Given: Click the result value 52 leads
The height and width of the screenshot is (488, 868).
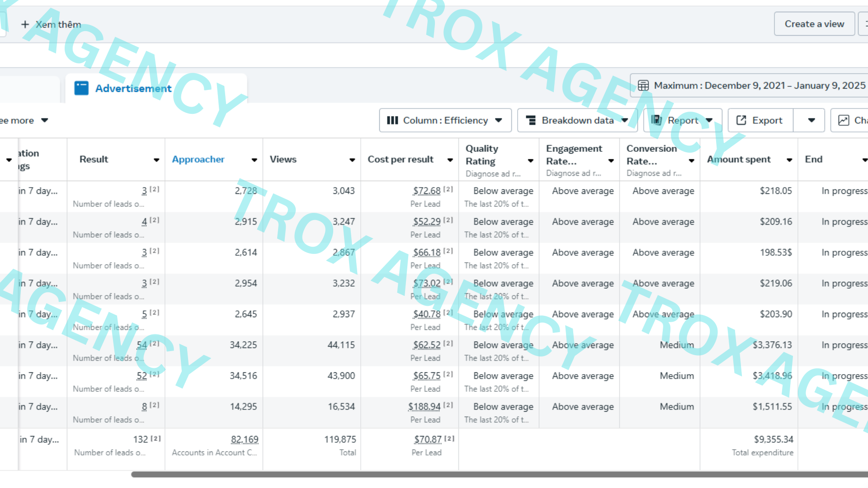Looking at the screenshot, I should click(142, 375).
